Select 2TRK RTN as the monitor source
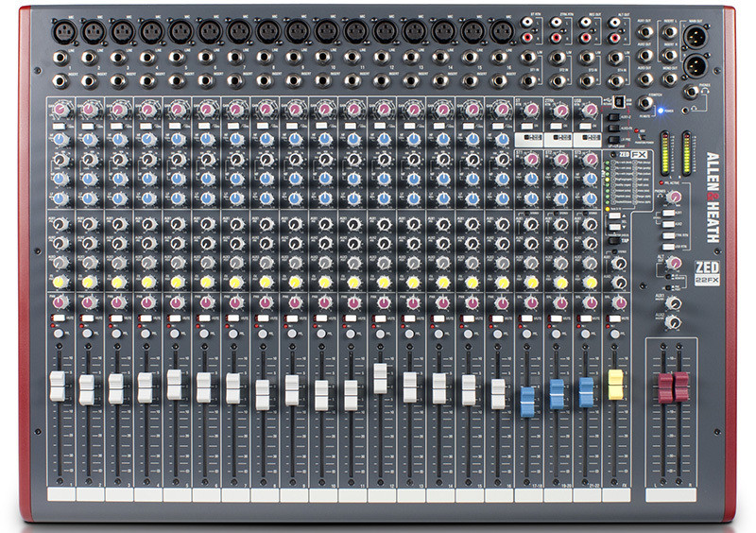756x533 pixels. [669, 235]
